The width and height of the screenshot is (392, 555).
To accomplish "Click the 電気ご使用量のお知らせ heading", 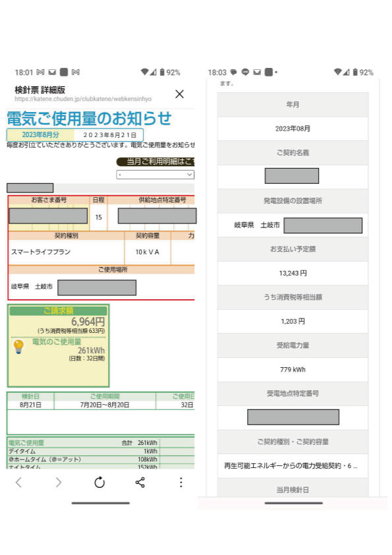I will click(x=89, y=118).
